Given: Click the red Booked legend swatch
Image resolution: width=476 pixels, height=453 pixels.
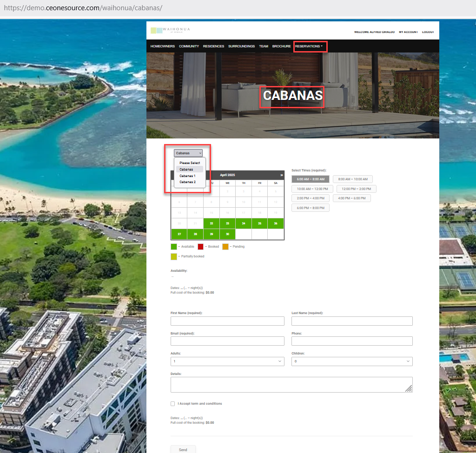Looking at the screenshot, I should coord(200,247).
